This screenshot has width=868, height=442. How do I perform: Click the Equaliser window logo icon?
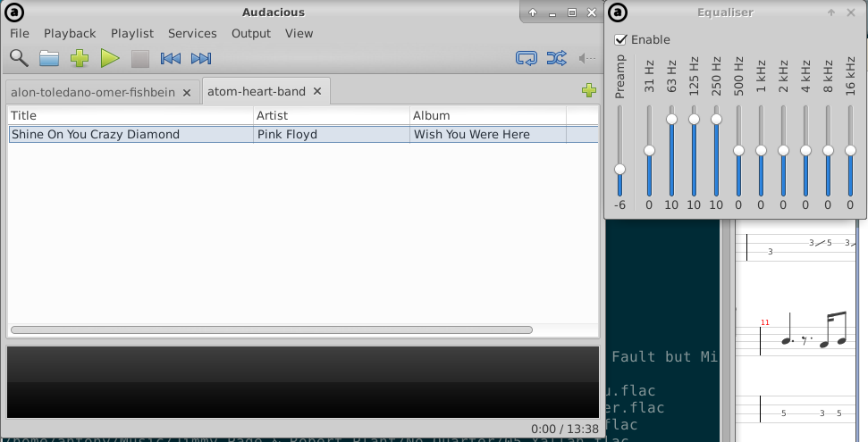618,13
